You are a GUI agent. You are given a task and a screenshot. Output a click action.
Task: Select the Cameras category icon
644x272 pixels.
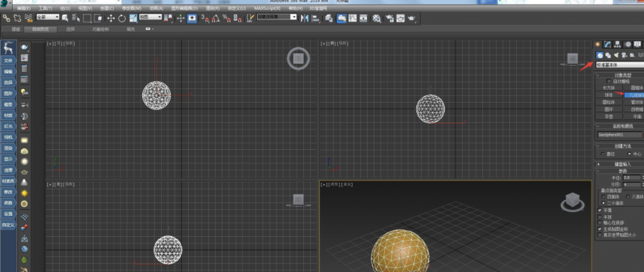coord(624,55)
